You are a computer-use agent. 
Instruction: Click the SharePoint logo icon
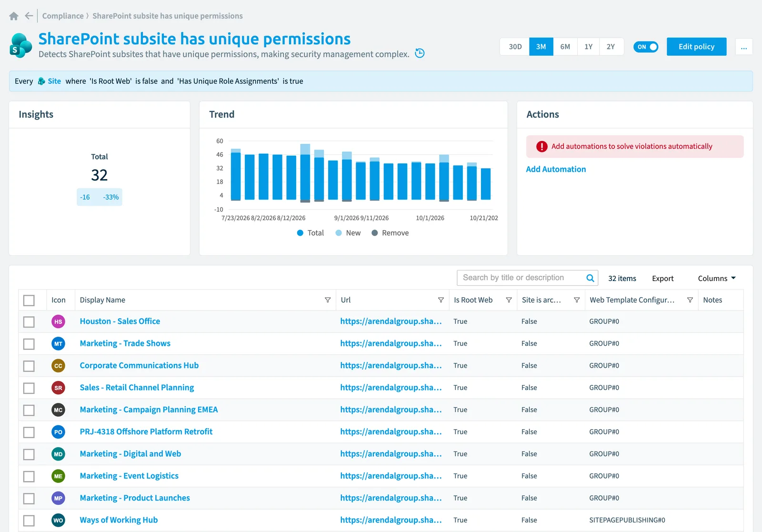click(20, 46)
